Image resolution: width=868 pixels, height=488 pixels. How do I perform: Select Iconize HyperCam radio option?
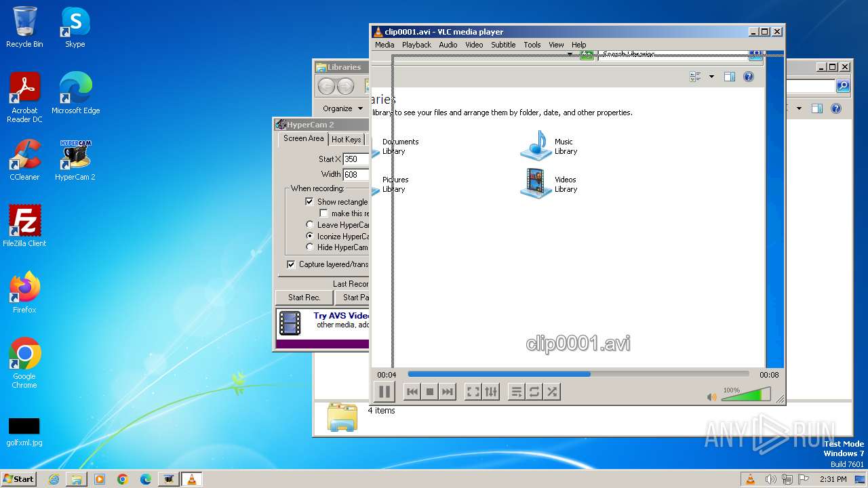click(x=310, y=237)
